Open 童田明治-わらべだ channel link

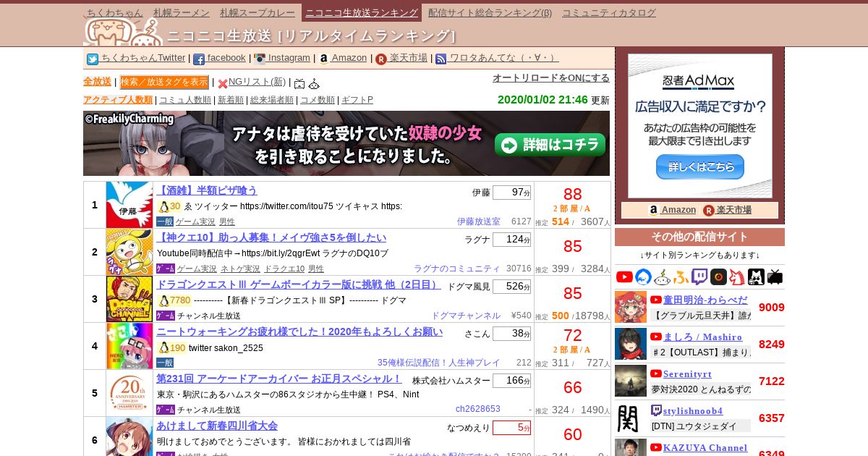pos(705,300)
